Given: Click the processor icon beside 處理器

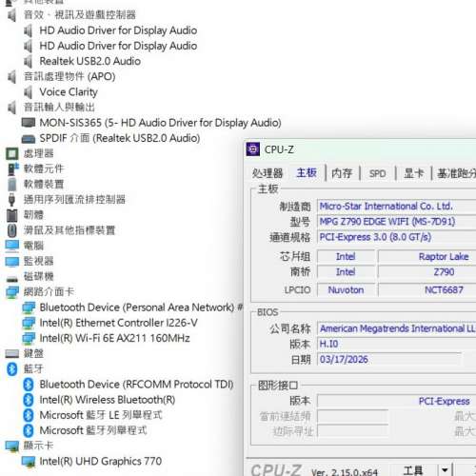Looking at the screenshot, I should click(12, 154).
